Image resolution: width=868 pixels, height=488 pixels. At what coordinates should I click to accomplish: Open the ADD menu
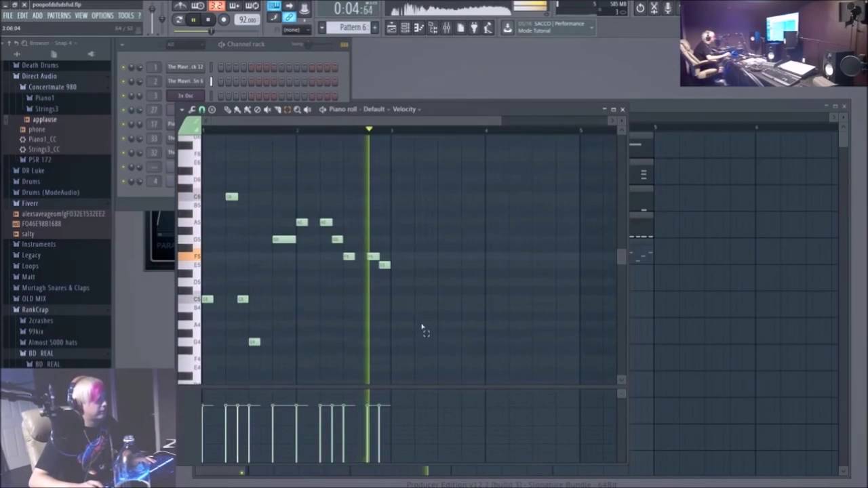click(37, 16)
